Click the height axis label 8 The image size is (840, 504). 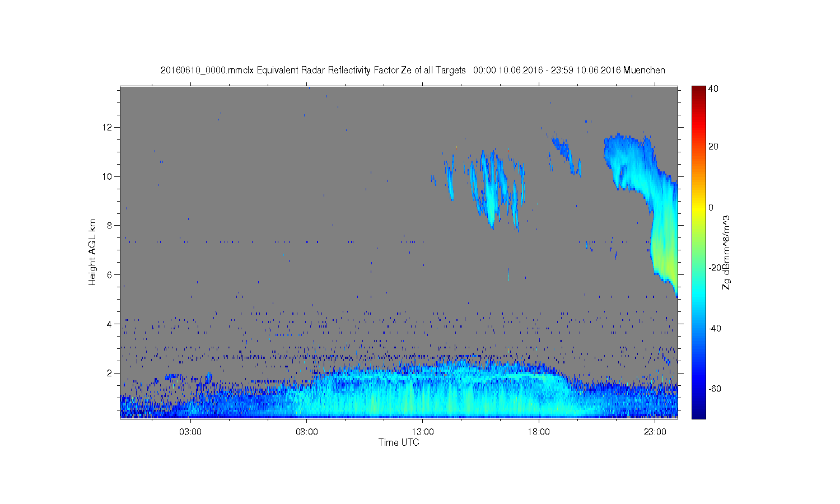click(109, 226)
